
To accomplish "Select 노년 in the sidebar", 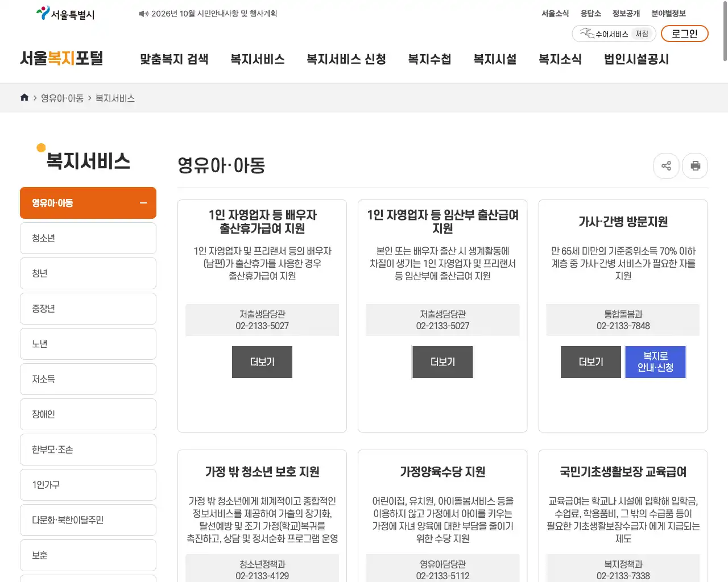I will coord(88,344).
